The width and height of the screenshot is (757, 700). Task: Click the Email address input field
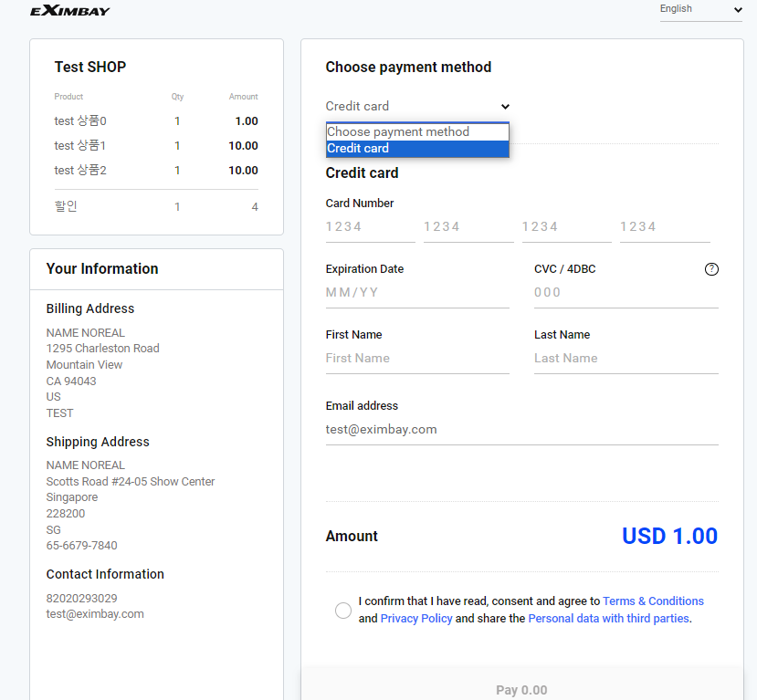pos(521,430)
